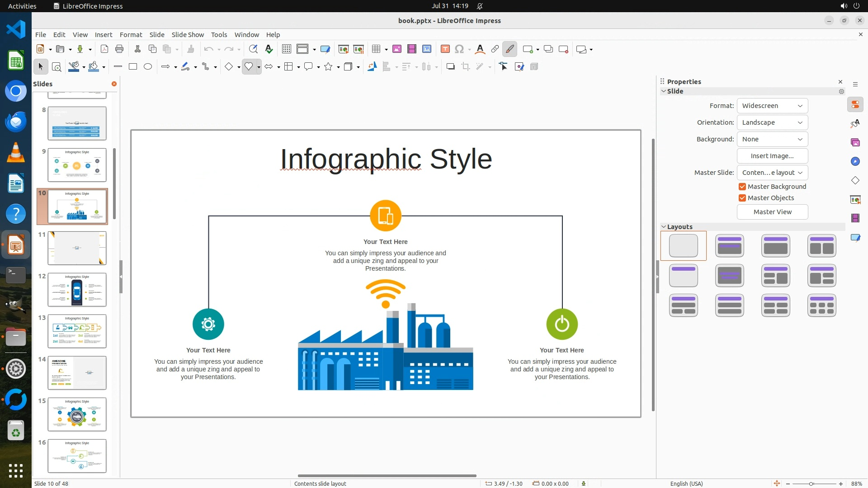Click the Insert Text Box icon
This screenshot has height=488, width=868.
click(x=445, y=49)
